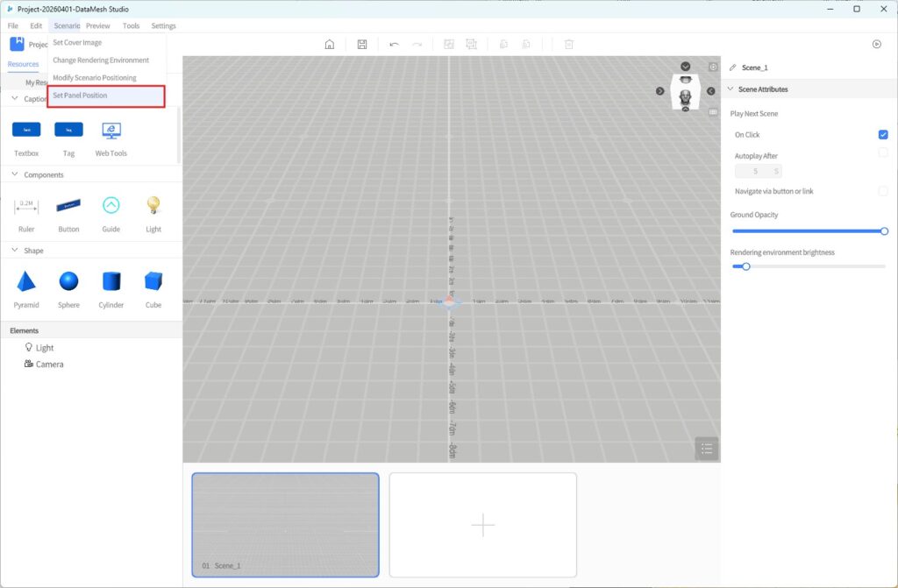Select the Pyramid shape icon
The image size is (898, 588).
26,281
